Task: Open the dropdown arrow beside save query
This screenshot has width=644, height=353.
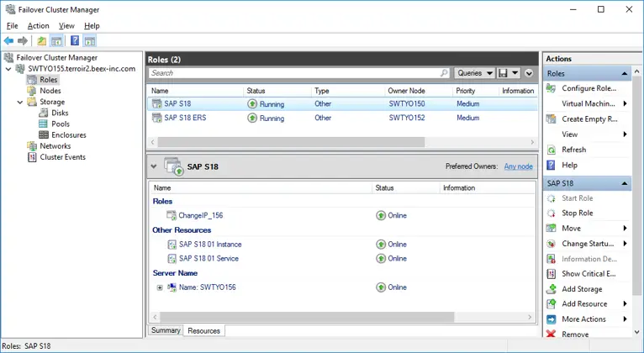Action: click(x=515, y=73)
